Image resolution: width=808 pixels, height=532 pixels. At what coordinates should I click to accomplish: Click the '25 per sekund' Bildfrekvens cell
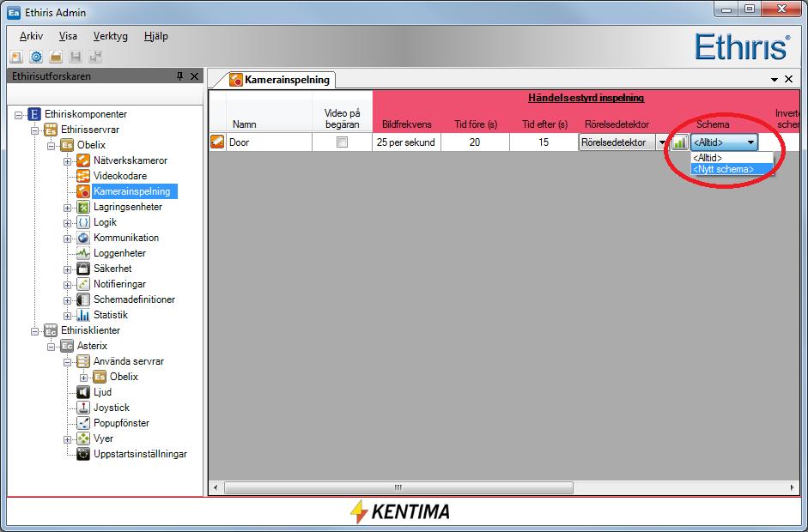(x=406, y=142)
